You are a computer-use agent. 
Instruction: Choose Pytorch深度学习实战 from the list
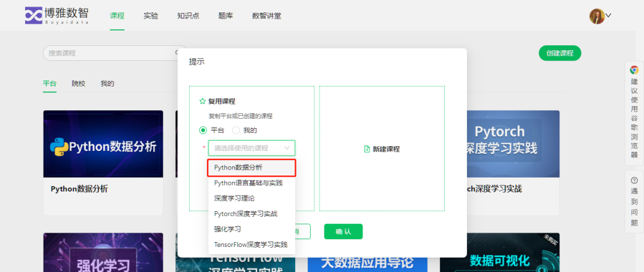pos(252,214)
